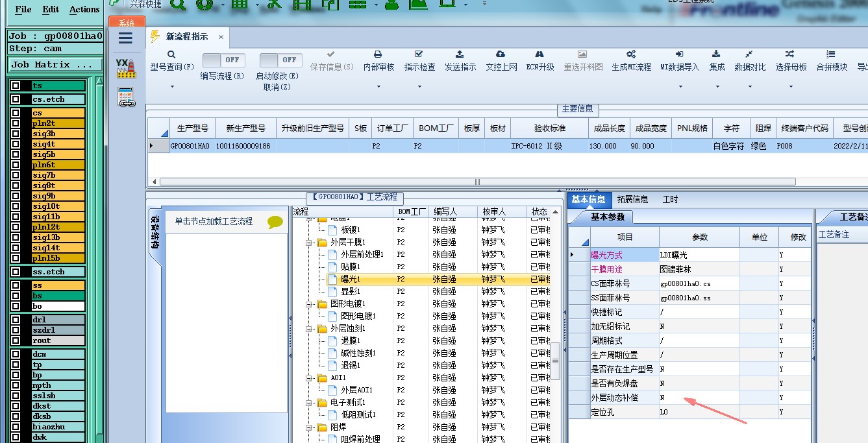
Task: Switch to the 工时 tab
Action: coord(670,199)
